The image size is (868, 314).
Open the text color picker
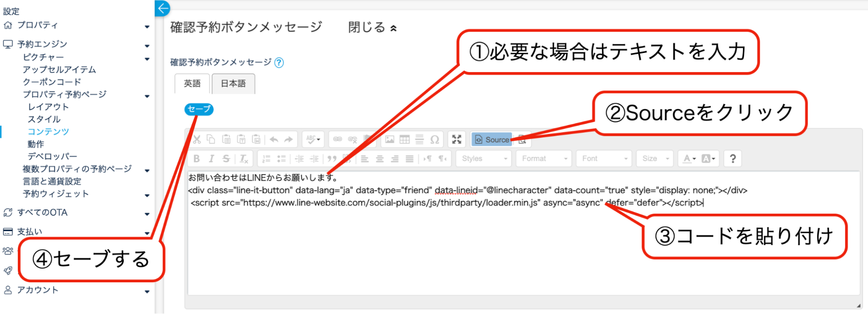pyautogui.click(x=689, y=159)
